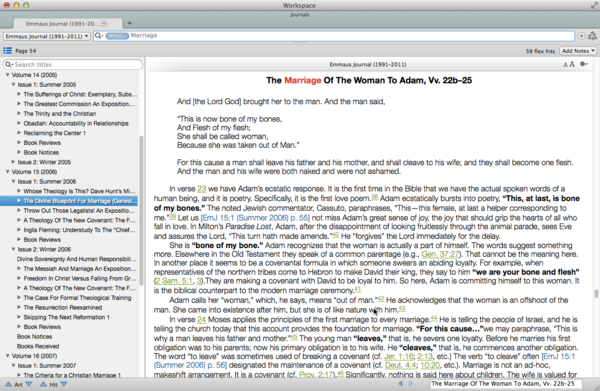Click the '59 flex hits' count text
Image resolution: width=600 pixels, height=391 pixels.
click(540, 51)
